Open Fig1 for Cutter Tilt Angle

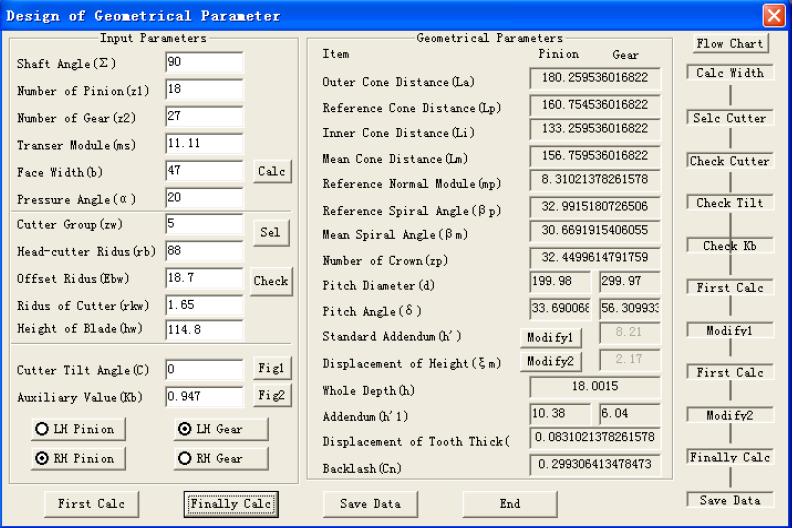click(272, 368)
